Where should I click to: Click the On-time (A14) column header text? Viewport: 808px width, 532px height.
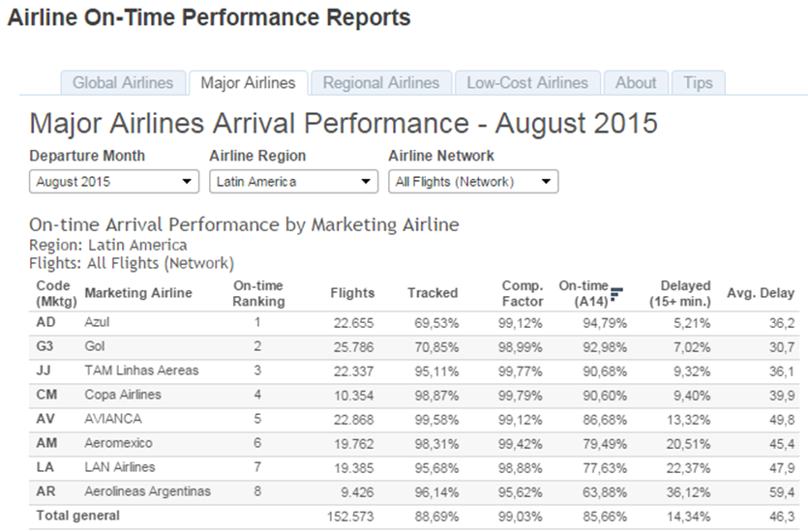584,293
